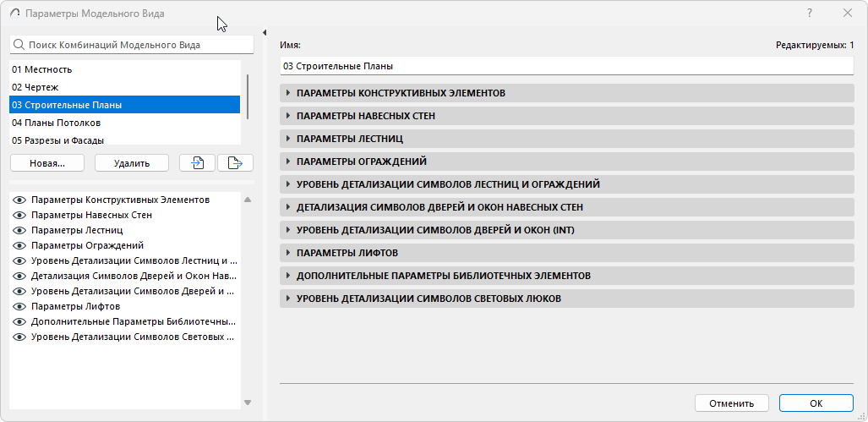Expand ДОПОЛНИТЕЛЬНЫЕ ПАРАМЕТРЫ БИБЛИОТЕЧНЫХ ЭЛЕМЕНТОВ section
Image resolution: width=868 pixels, height=422 pixels.
click(567, 276)
